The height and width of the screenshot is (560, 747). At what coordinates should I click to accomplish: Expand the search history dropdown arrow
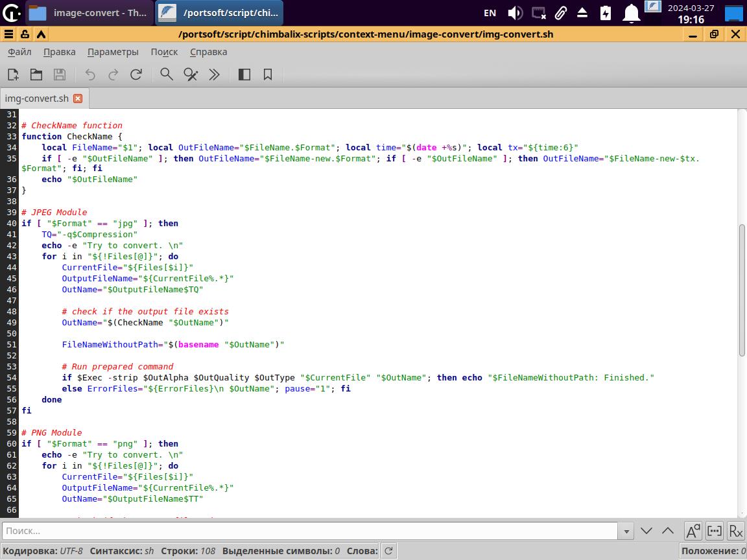[626, 531]
